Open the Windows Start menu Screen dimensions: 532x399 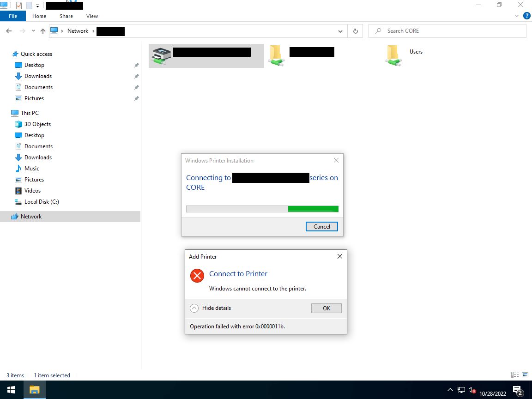coord(11,390)
